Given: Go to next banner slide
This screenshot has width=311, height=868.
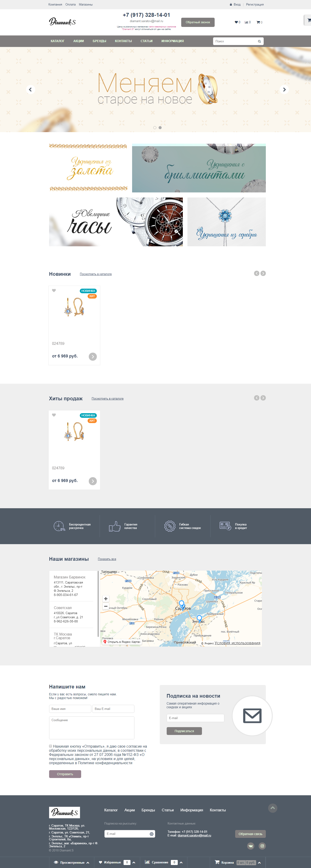Looking at the screenshot, I should click(x=284, y=90).
